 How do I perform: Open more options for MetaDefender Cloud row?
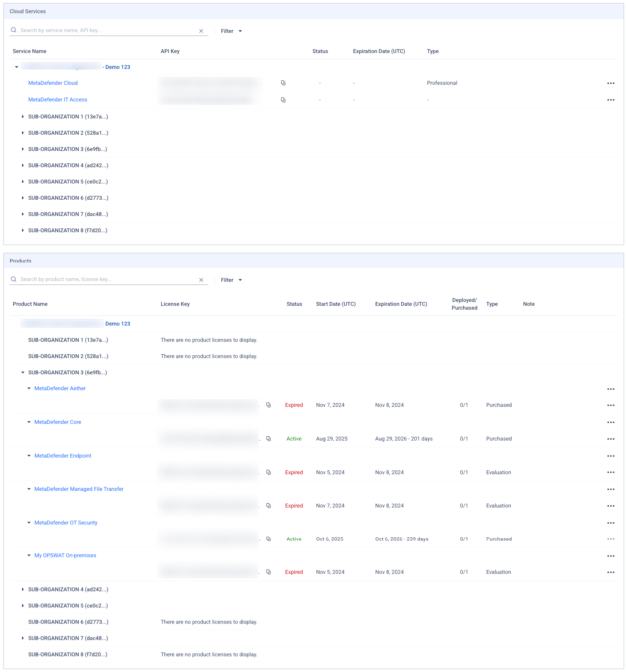[611, 83]
